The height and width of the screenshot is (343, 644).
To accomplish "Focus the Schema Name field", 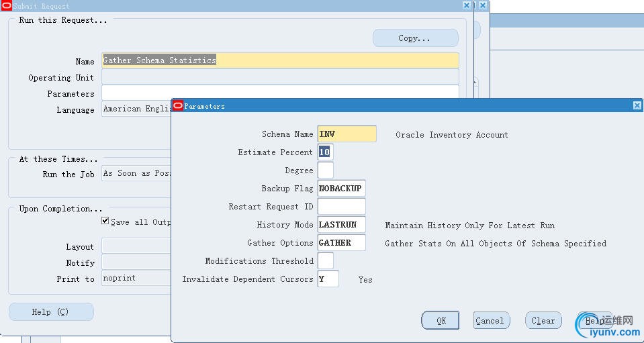I will (347, 134).
